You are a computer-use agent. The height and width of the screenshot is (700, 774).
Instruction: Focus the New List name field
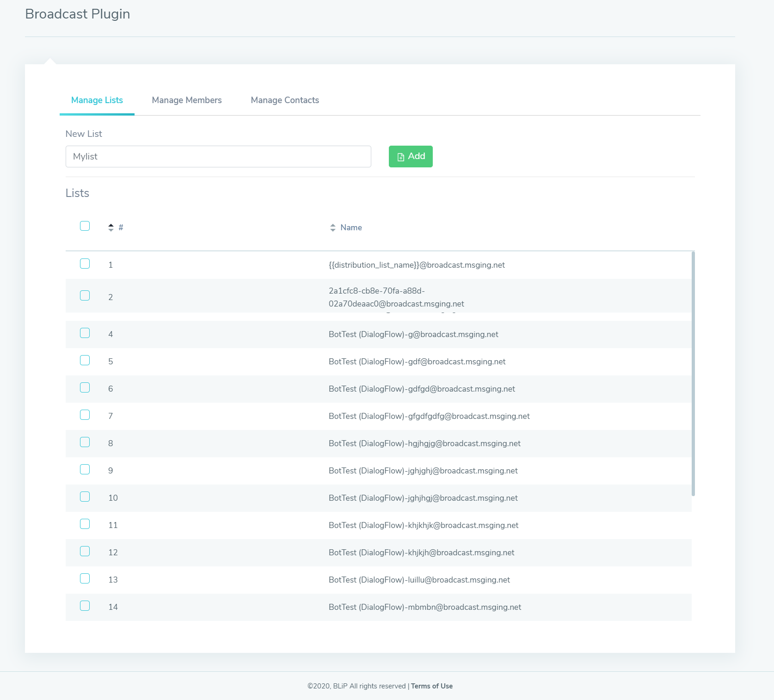(x=218, y=156)
